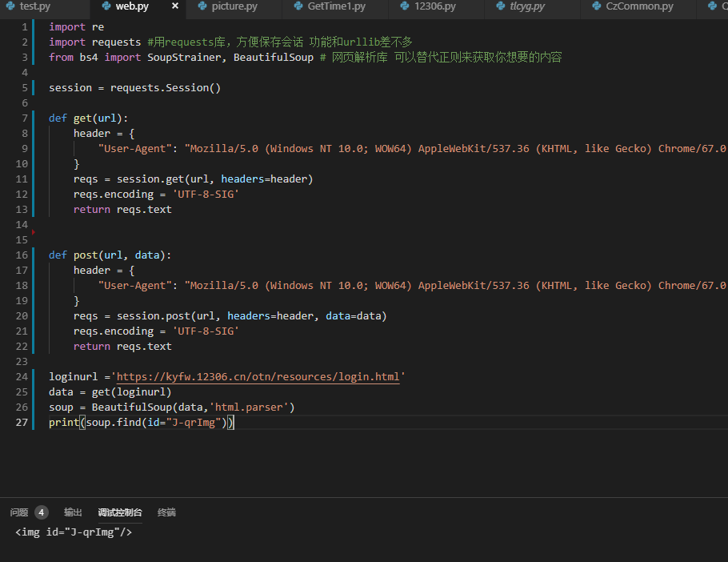Open the 终端 terminal panel tab
The image size is (728, 562).
coord(166,512)
